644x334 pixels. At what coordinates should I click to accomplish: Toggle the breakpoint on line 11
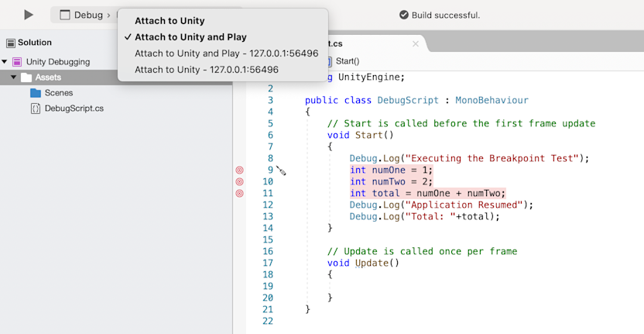click(x=239, y=193)
